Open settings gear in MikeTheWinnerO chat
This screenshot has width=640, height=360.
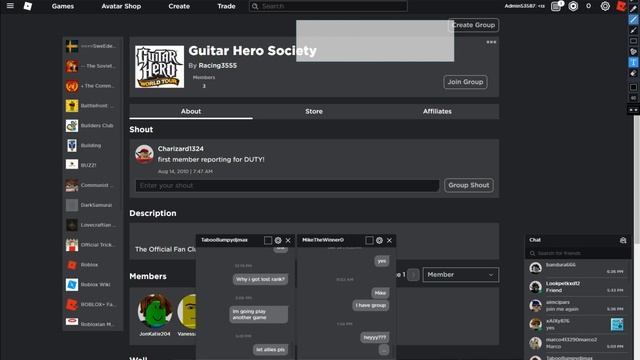(379, 240)
